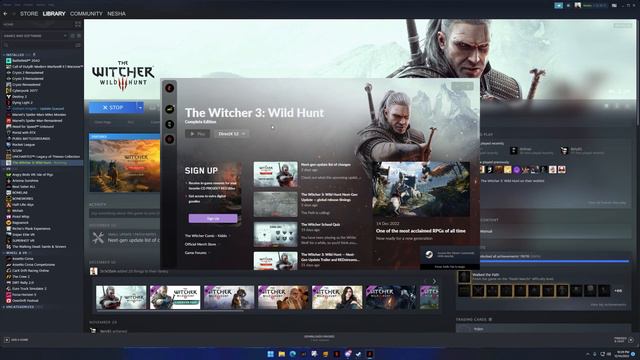The width and height of the screenshot is (640, 360).
Task: Open the 14 Dec 2022 featured article image
Action: click(x=421, y=189)
